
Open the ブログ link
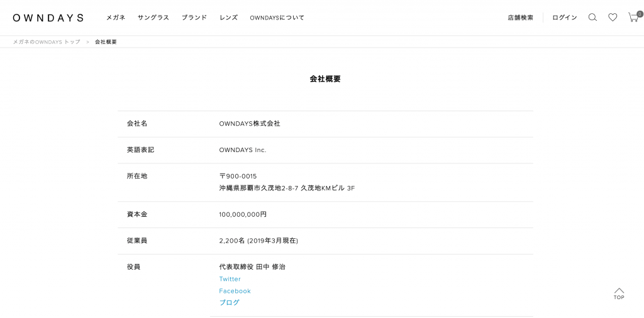[229, 303]
